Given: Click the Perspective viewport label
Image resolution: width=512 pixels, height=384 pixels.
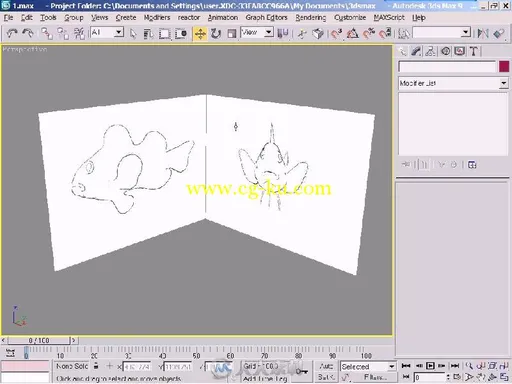Looking at the screenshot, I should 24,49.
